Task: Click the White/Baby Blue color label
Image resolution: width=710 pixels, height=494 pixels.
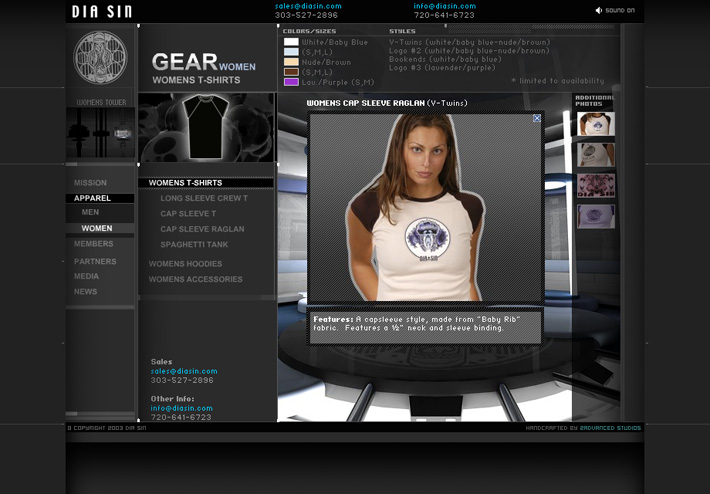Action: pyautogui.click(x=335, y=42)
